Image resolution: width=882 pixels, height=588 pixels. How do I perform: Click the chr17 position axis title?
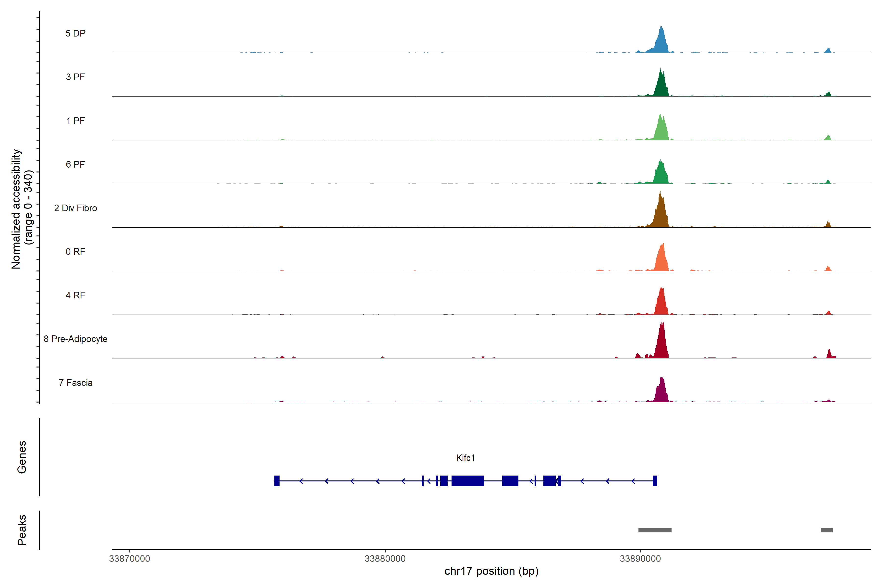tap(491, 571)
